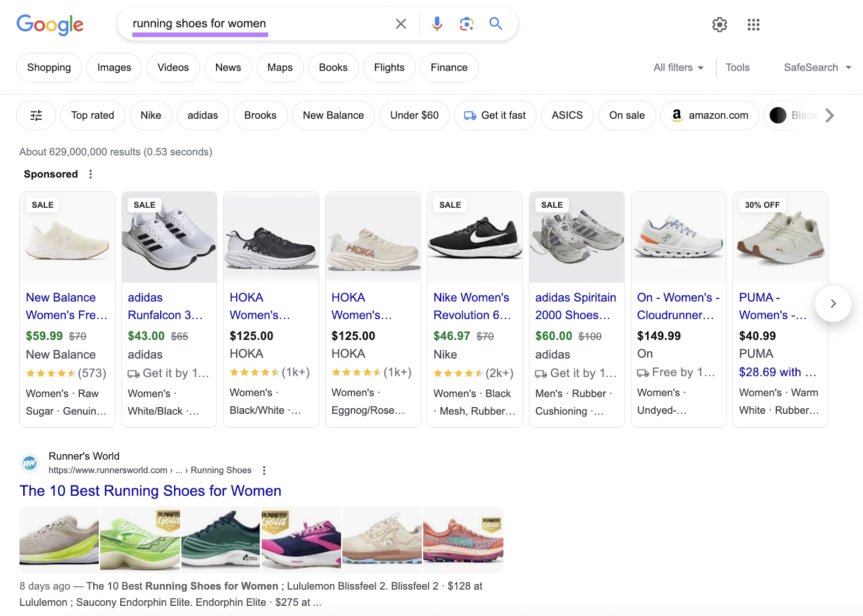Clear the search query with the X
Image resolution: width=863 pixels, height=616 pixels.
tap(400, 24)
